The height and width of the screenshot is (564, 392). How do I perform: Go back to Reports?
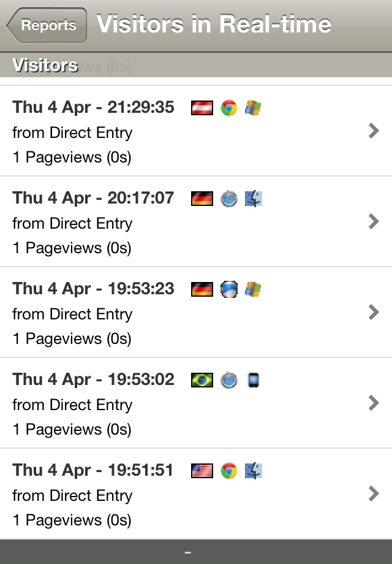pyautogui.click(x=47, y=25)
